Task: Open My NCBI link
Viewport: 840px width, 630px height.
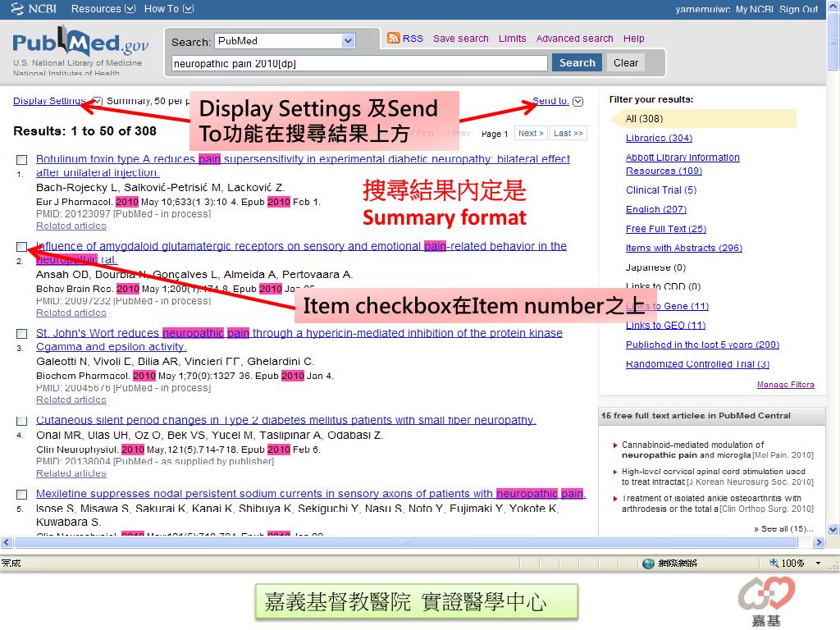Action: tap(755, 9)
